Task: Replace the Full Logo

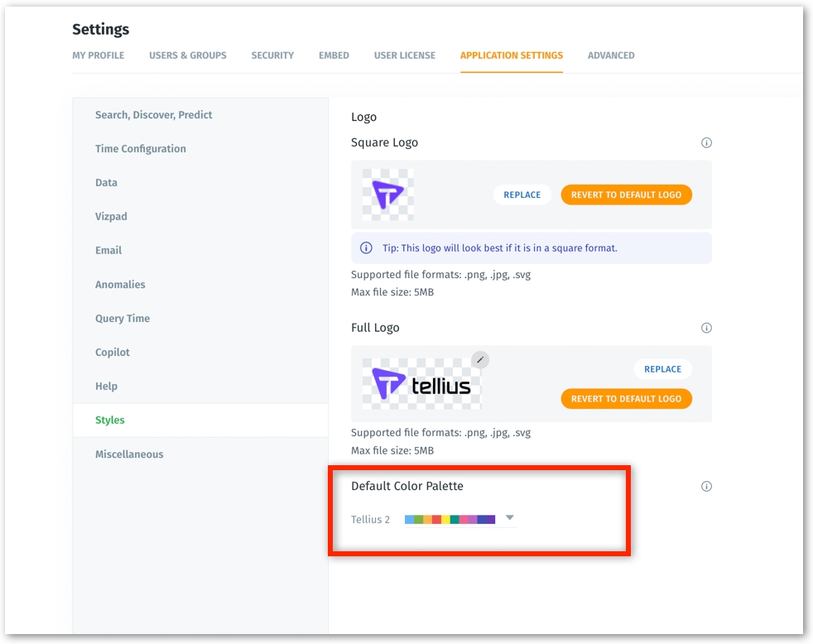Action: coord(662,369)
